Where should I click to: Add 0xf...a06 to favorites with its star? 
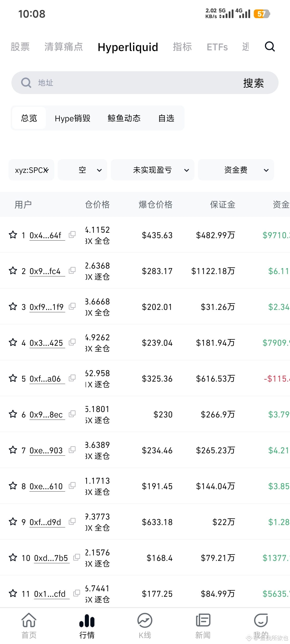(13, 378)
